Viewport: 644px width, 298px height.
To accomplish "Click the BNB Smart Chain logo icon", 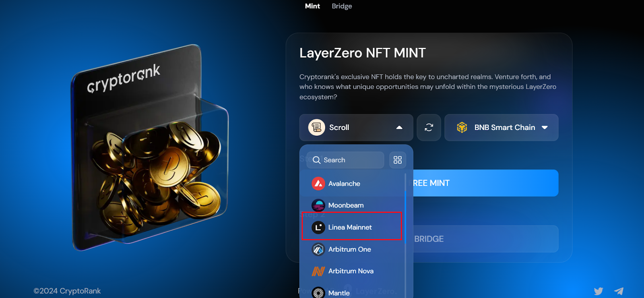I will (462, 127).
